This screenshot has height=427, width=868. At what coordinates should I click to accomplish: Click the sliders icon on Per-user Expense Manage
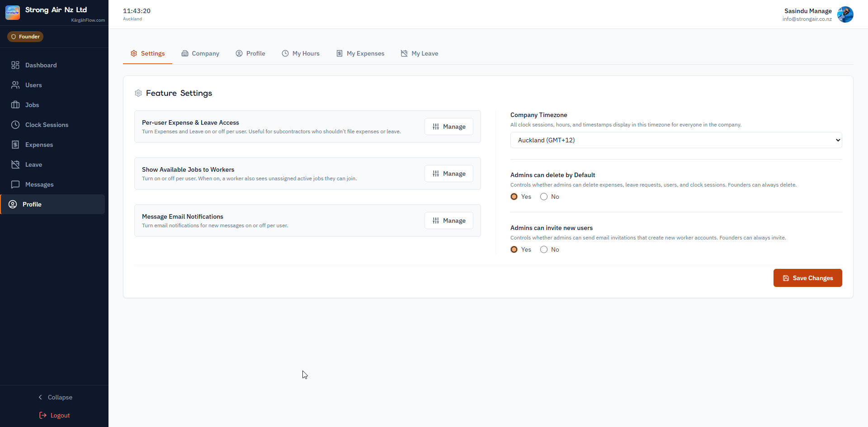[x=436, y=127]
